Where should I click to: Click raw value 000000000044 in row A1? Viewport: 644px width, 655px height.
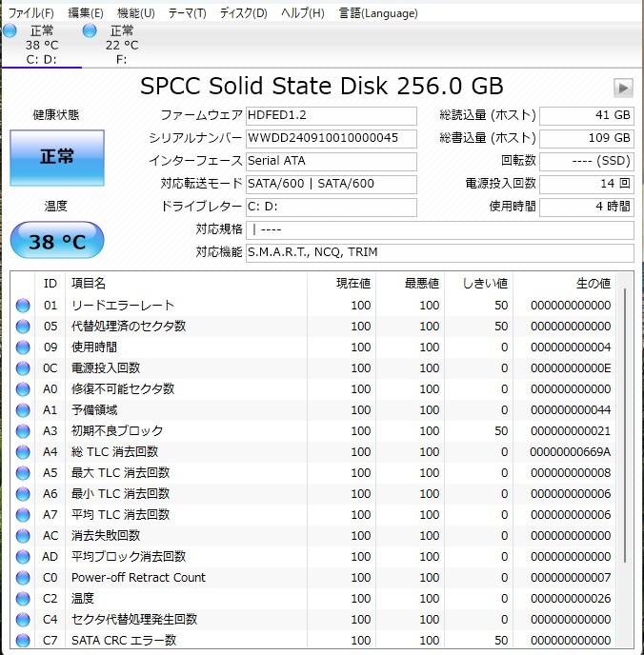(x=571, y=409)
